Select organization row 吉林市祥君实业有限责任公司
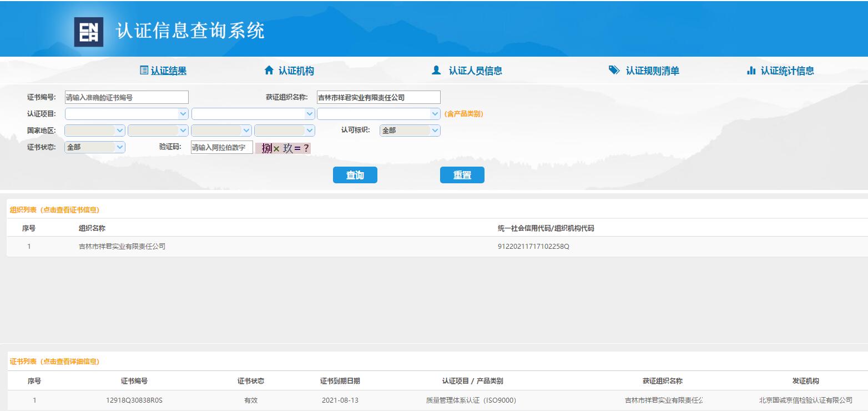 point(122,247)
